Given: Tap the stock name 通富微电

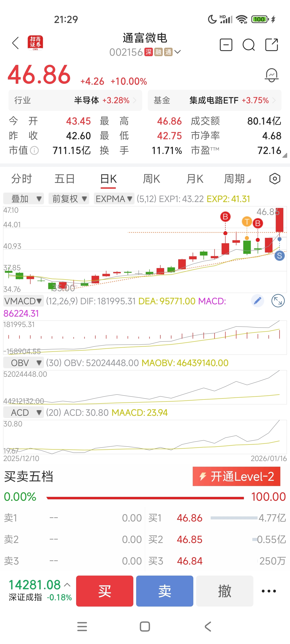Looking at the screenshot, I should tap(145, 38).
